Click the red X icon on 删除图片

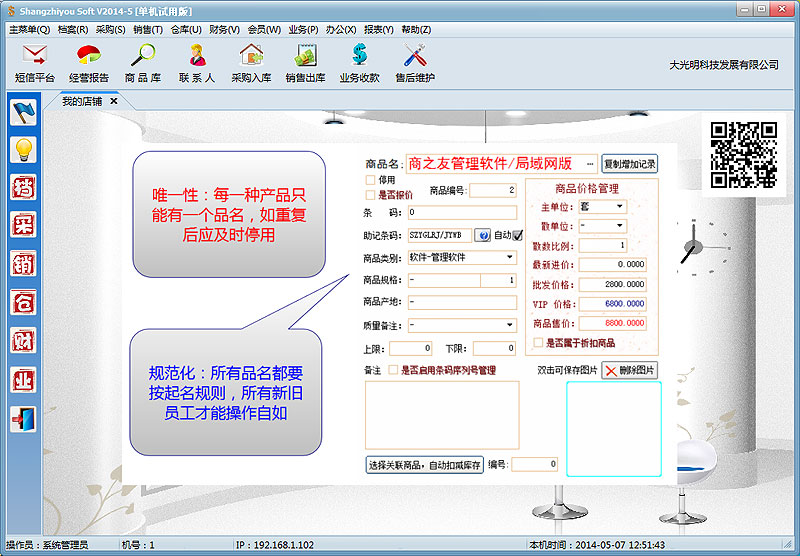[611, 371]
